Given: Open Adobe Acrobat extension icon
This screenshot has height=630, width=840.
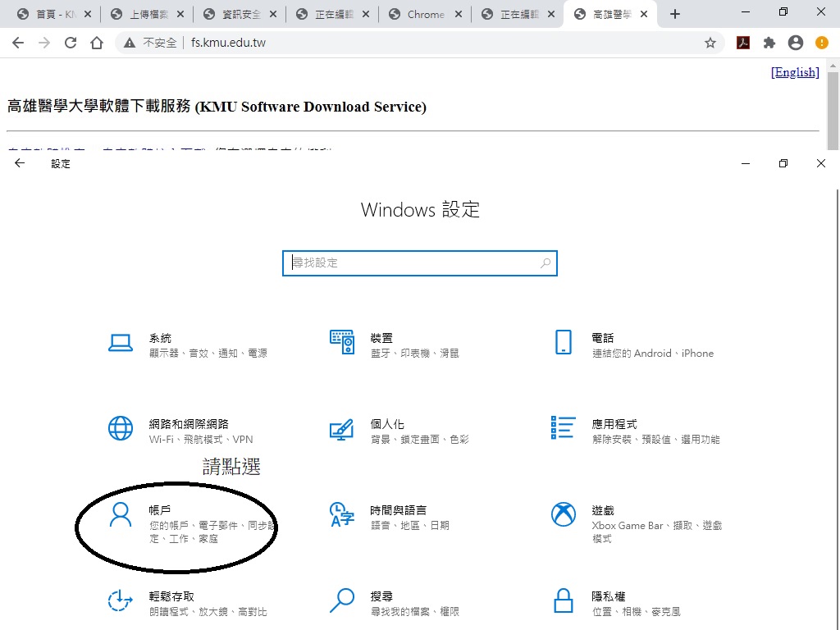Looking at the screenshot, I should tap(743, 43).
